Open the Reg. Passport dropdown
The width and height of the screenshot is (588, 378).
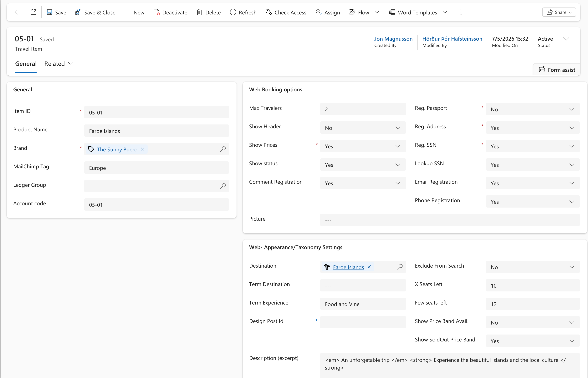point(533,109)
